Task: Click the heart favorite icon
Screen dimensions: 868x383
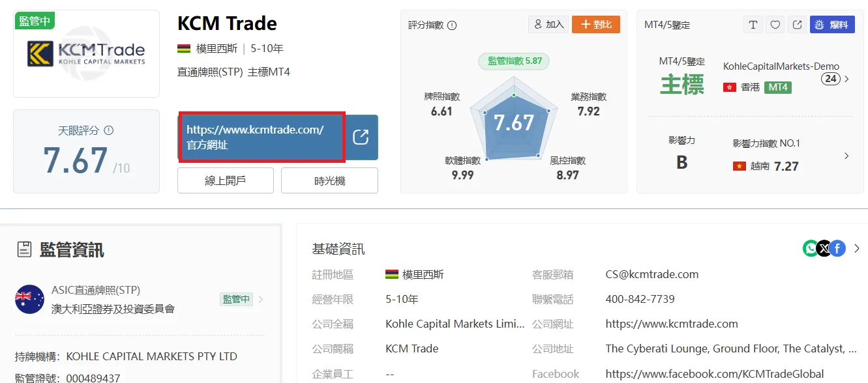Action: (x=775, y=25)
